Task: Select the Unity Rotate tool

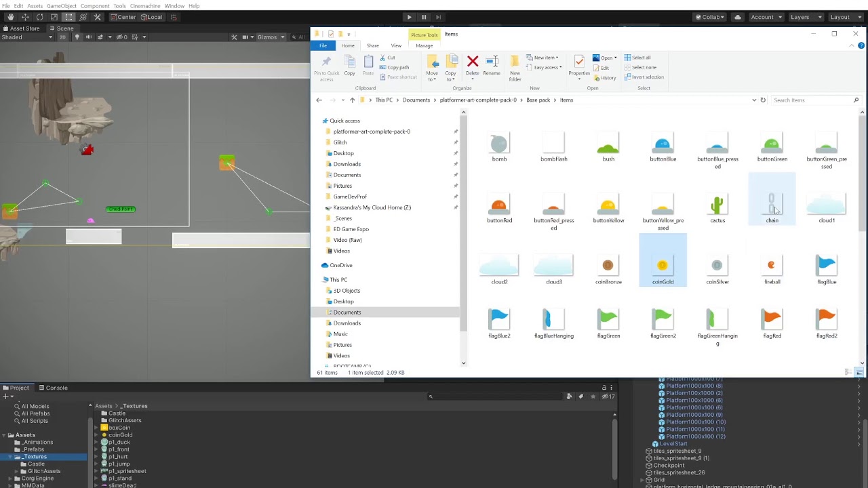Action: pos(39,17)
